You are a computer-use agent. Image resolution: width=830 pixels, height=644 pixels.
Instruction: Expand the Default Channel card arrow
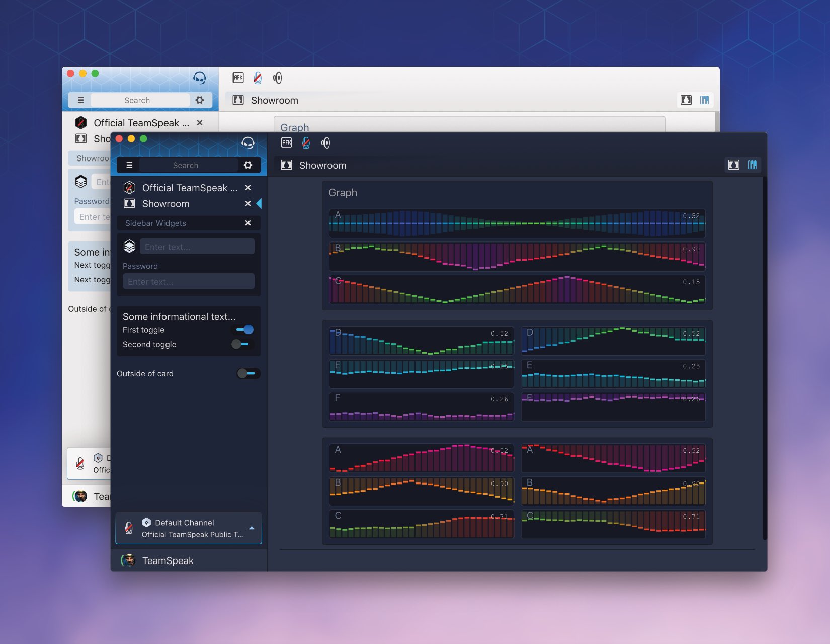[252, 528]
